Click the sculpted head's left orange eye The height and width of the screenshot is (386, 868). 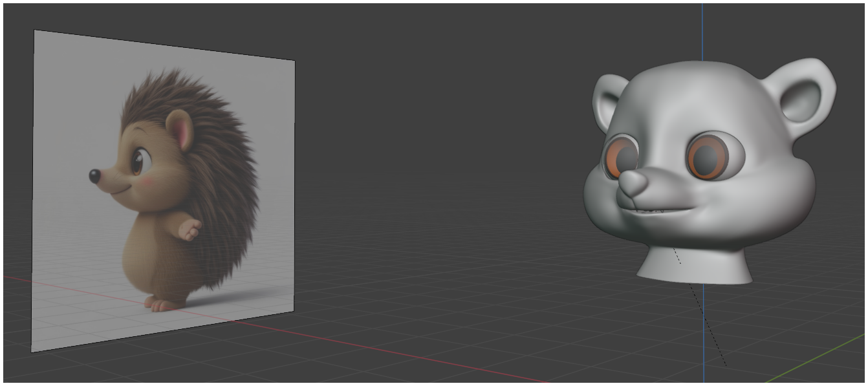coord(621,156)
